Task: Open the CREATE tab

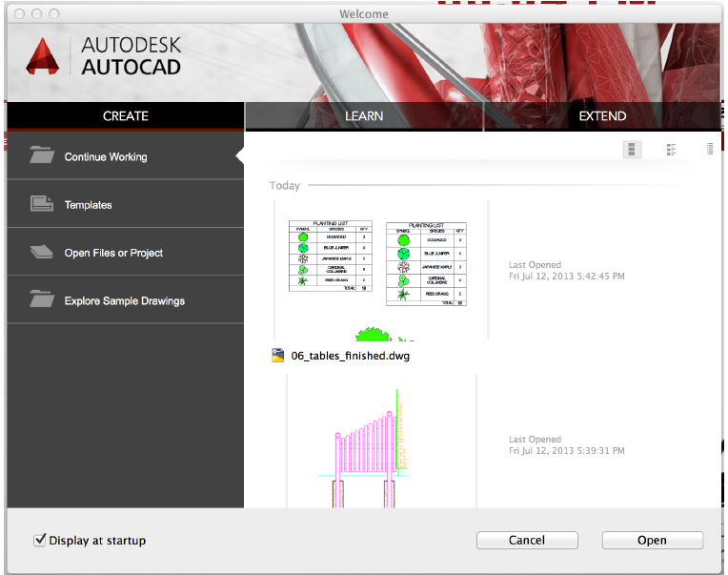Action: click(x=126, y=116)
